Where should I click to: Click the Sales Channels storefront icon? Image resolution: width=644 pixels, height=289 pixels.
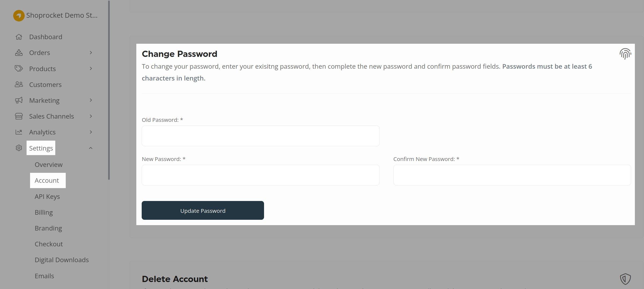pos(19,116)
